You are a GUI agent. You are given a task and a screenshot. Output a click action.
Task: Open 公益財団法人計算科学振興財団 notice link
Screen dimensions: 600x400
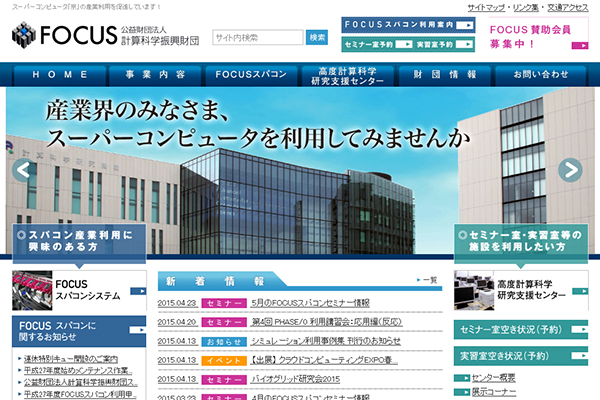[80, 382]
